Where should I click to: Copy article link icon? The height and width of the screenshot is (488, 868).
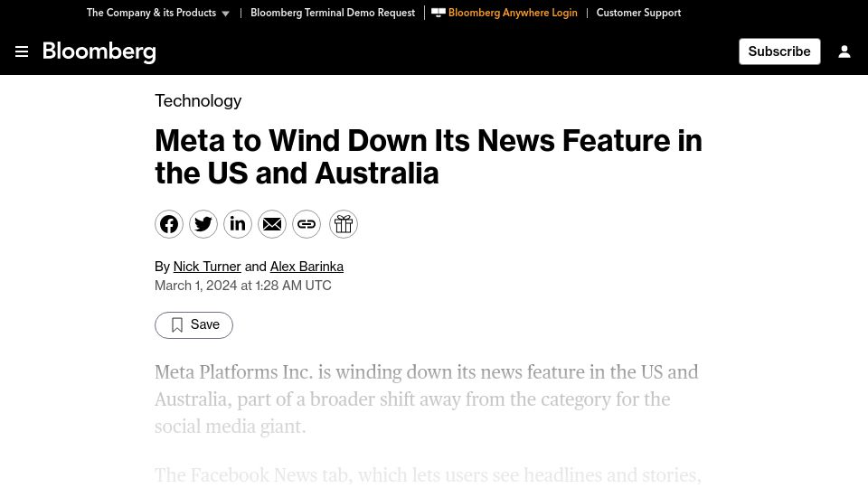307,224
